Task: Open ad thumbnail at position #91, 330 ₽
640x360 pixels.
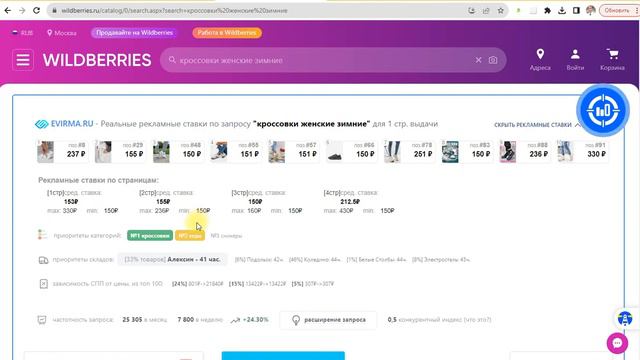Action: click(583, 151)
